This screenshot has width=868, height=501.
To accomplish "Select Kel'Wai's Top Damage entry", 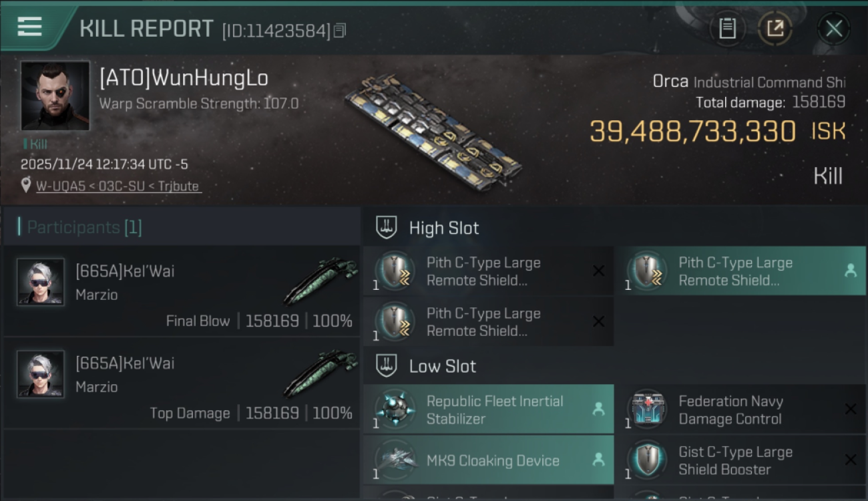I will pyautogui.click(x=180, y=382).
